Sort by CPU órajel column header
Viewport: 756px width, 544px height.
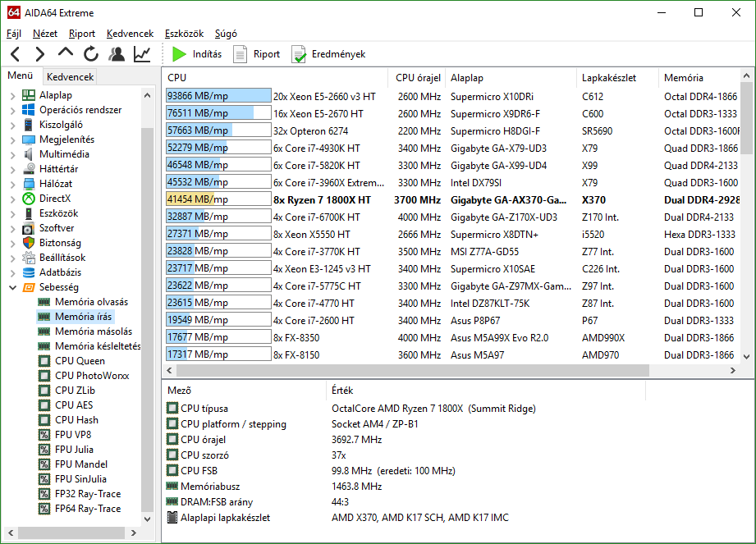coord(418,78)
